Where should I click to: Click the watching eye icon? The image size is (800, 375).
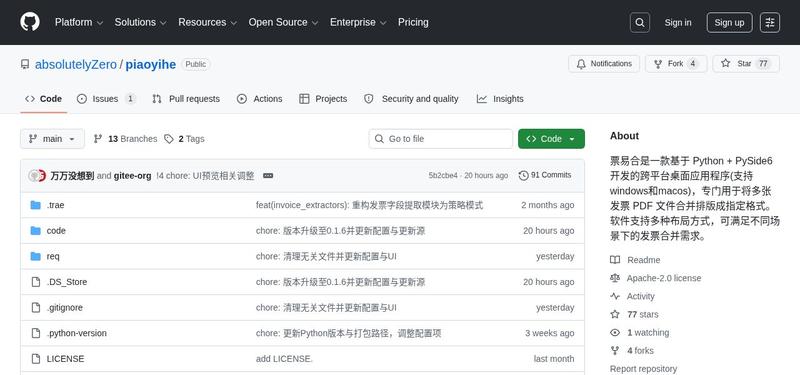pyautogui.click(x=615, y=333)
